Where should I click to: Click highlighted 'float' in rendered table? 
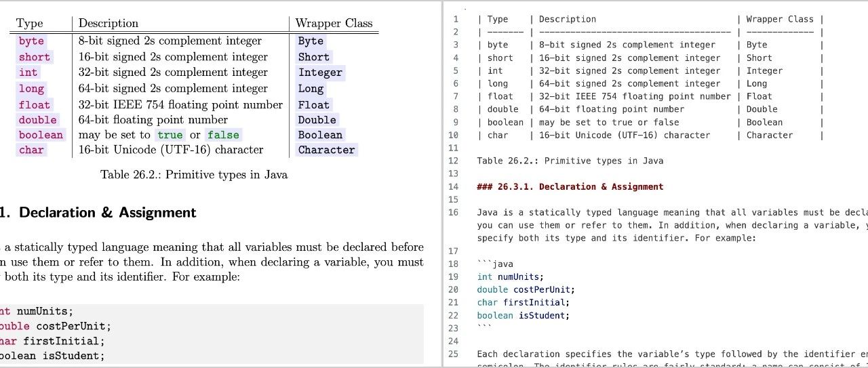35,105
